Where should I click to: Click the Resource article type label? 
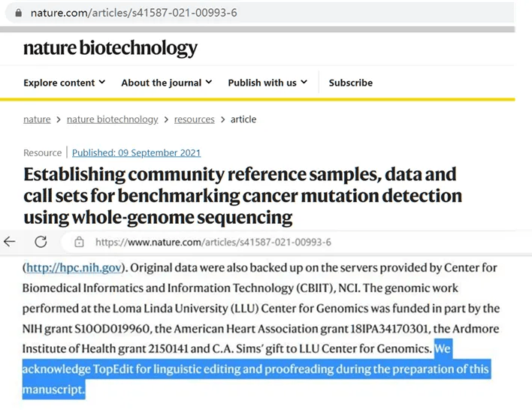pyautogui.click(x=42, y=153)
